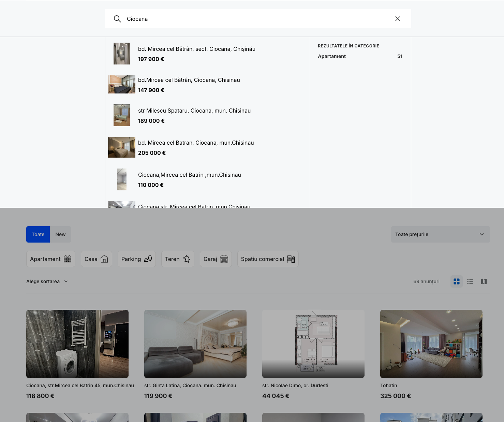Click the REZULTATELE ÎN CATEGORIE heading
504x422 pixels.
tap(349, 46)
